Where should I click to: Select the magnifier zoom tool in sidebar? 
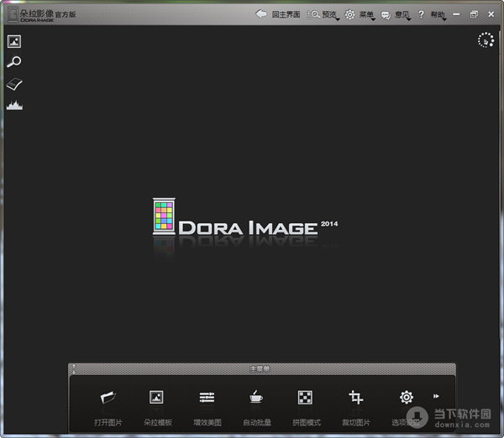coord(14,61)
